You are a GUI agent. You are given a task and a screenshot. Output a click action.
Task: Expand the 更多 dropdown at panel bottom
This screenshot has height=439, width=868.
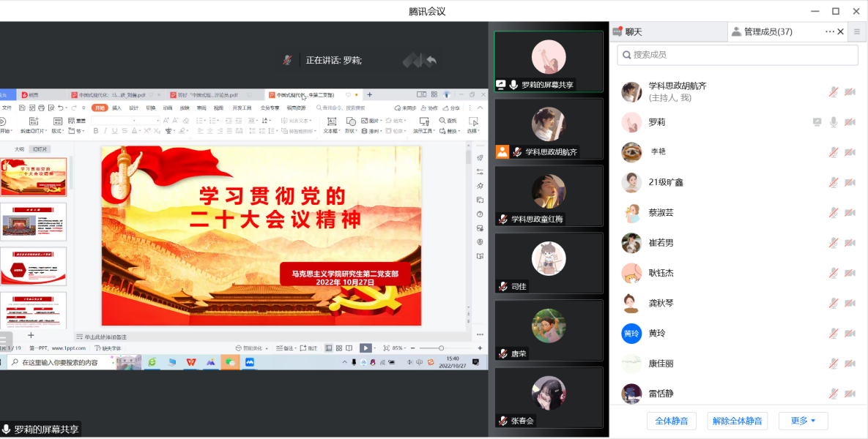(803, 421)
